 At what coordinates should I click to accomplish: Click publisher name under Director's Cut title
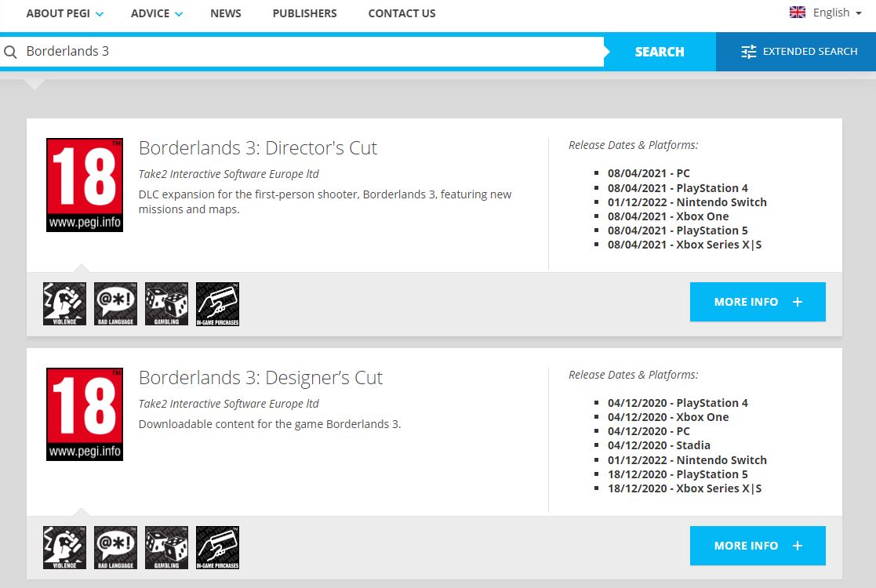click(x=228, y=174)
